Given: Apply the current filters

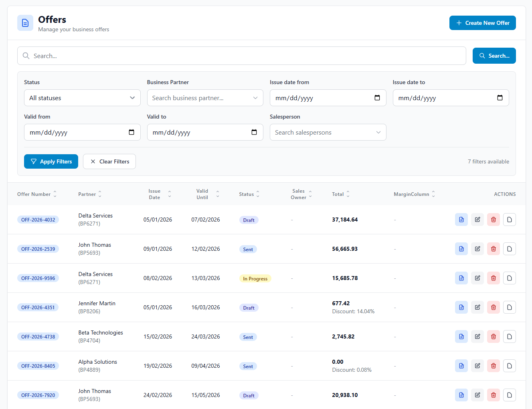Looking at the screenshot, I should pos(51,161).
